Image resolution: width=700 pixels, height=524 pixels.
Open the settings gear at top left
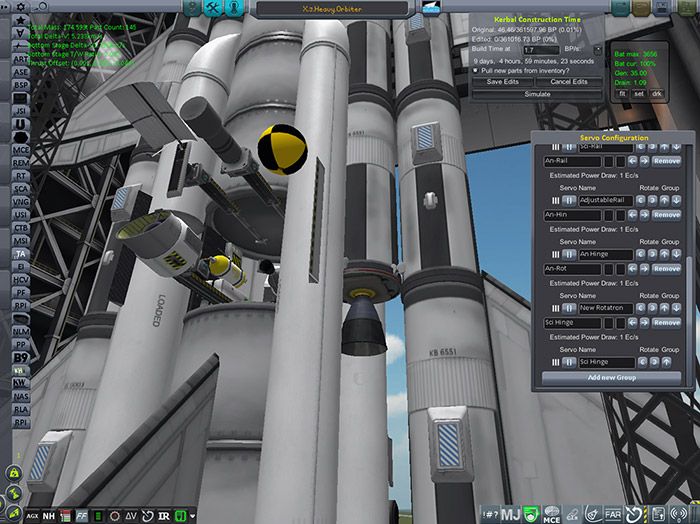point(21,7)
